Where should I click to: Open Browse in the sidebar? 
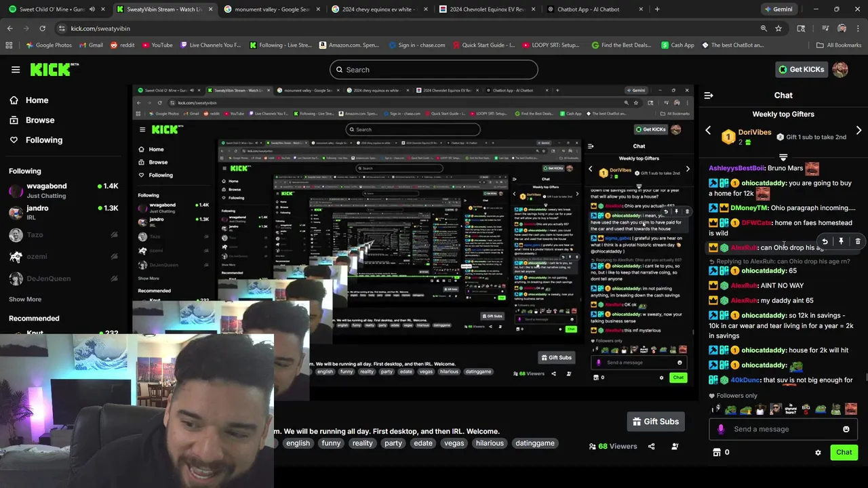click(39, 120)
